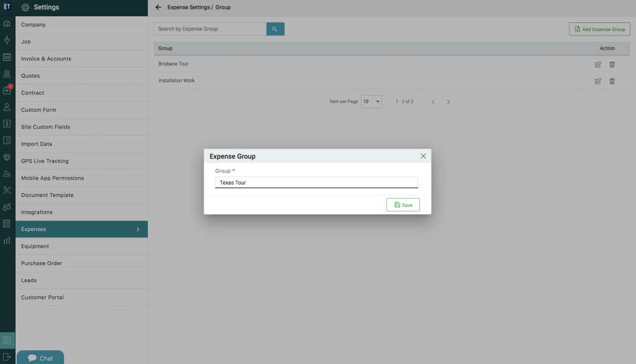Click the ET logo icon
This screenshot has width=636, height=364.
pyautogui.click(x=7, y=6)
